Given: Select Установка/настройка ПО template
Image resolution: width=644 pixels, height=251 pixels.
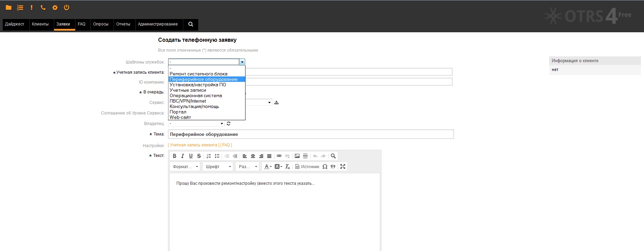Looking at the screenshot, I should coord(207,85).
